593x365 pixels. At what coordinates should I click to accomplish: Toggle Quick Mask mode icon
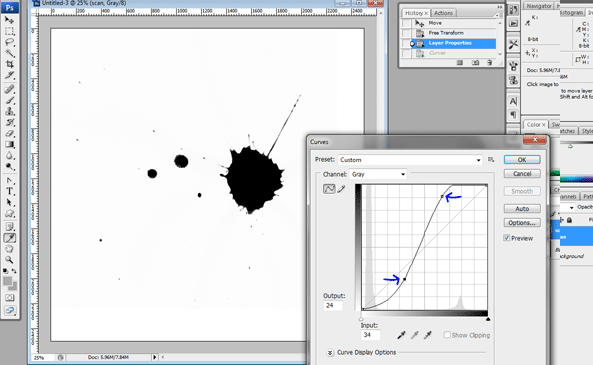point(9,298)
